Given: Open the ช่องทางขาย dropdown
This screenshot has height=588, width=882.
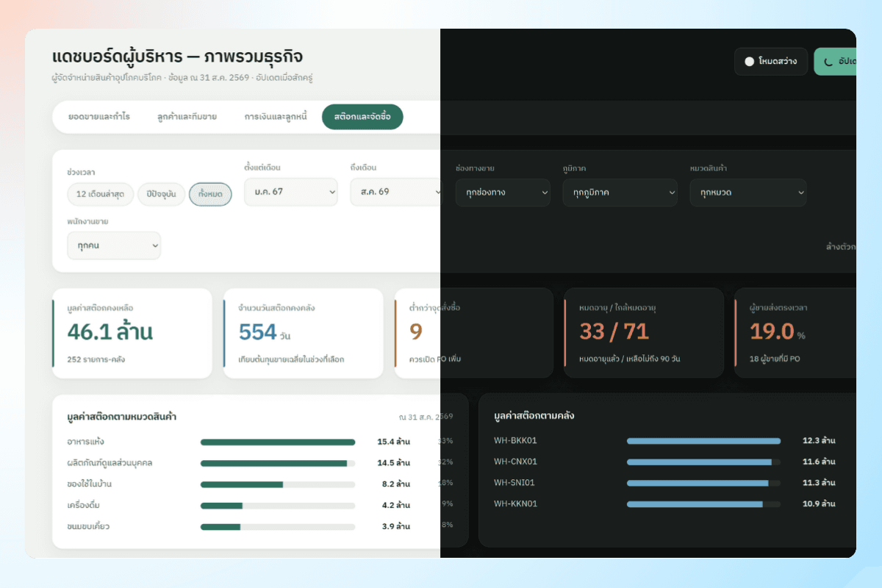Looking at the screenshot, I should [503, 193].
